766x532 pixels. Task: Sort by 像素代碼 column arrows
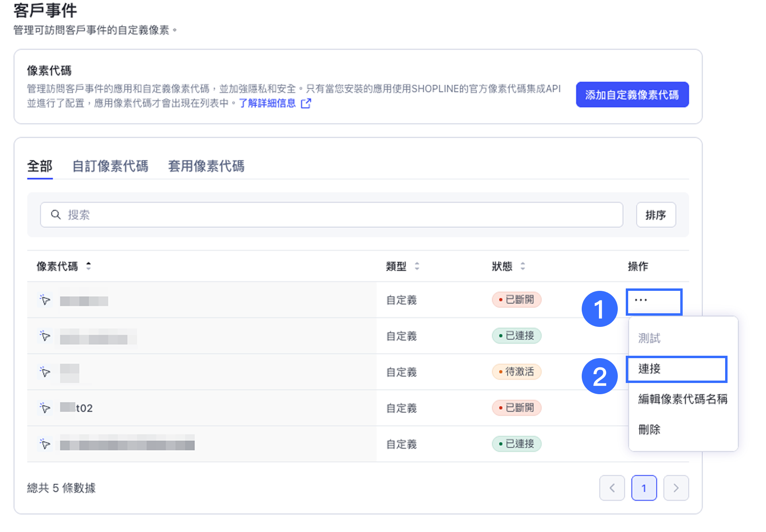[x=89, y=266]
